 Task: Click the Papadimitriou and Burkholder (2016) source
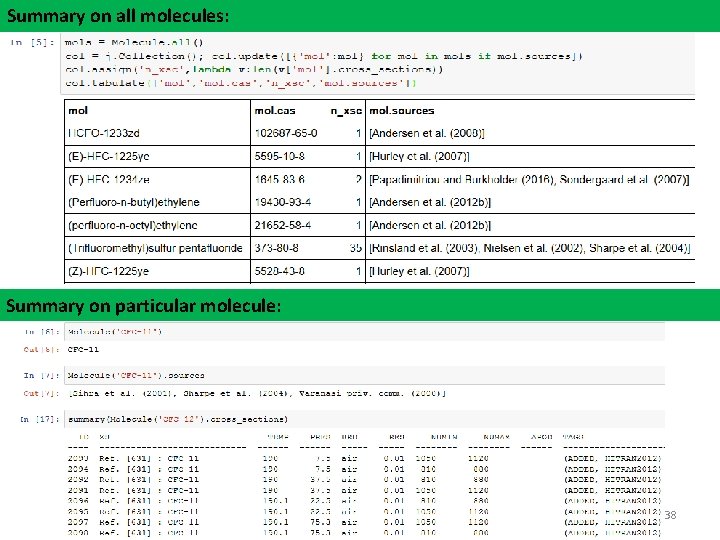[462, 180]
